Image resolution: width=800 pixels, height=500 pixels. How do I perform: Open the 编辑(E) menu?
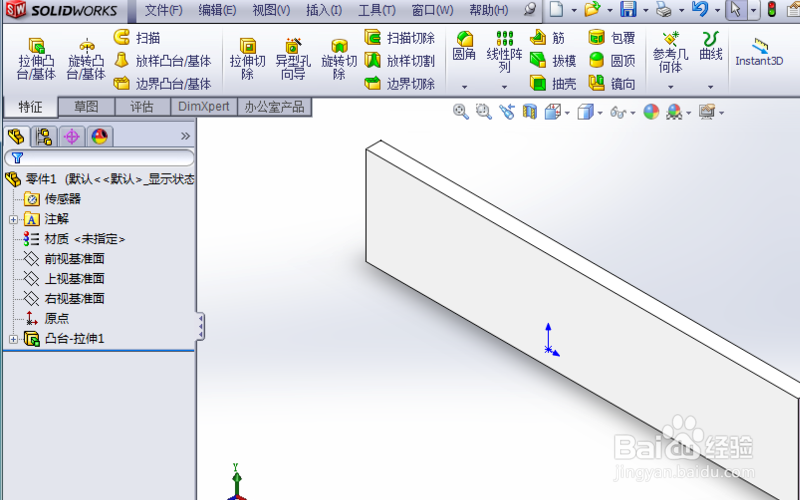(217, 10)
